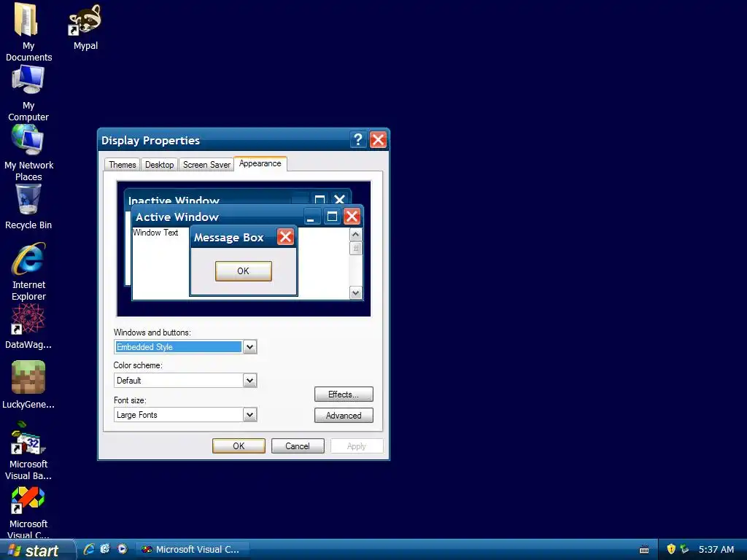The image size is (747, 560).
Task: Click the preview Message Box close icon
Action: pyautogui.click(x=285, y=237)
